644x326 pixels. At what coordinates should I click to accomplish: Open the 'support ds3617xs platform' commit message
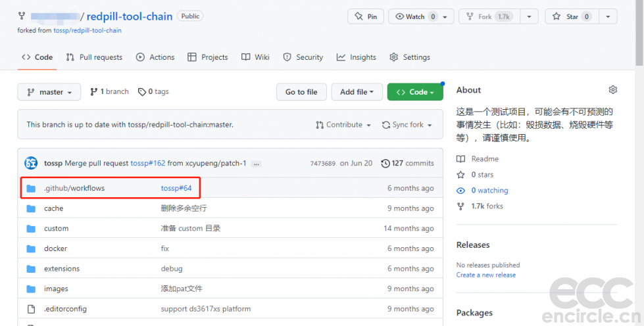(206, 309)
